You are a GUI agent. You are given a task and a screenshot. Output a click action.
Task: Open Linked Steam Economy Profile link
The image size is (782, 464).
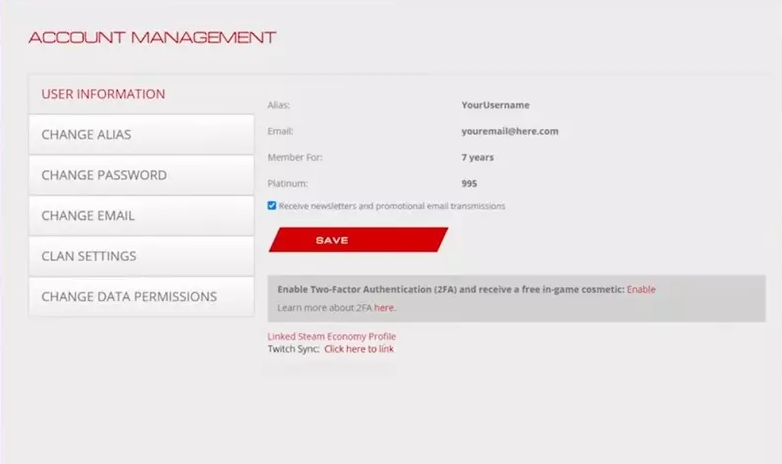(x=332, y=336)
